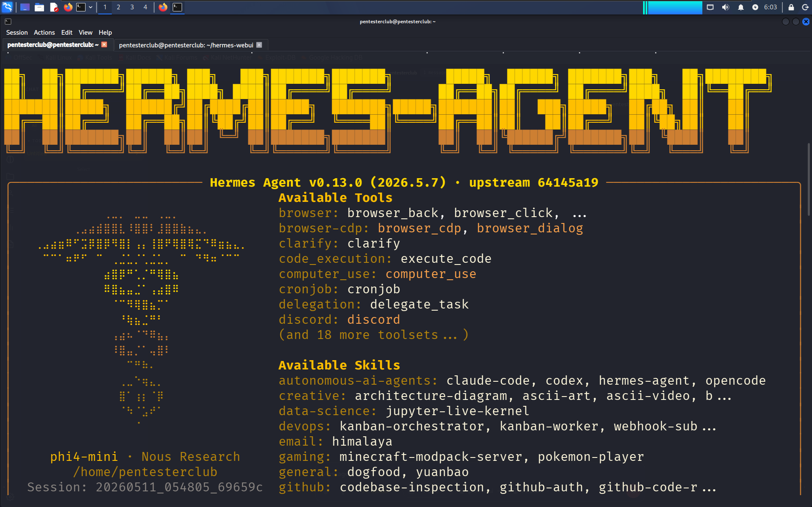The image size is (812, 507).
Task: Click the show desktop panel icon
Action: 25,7
